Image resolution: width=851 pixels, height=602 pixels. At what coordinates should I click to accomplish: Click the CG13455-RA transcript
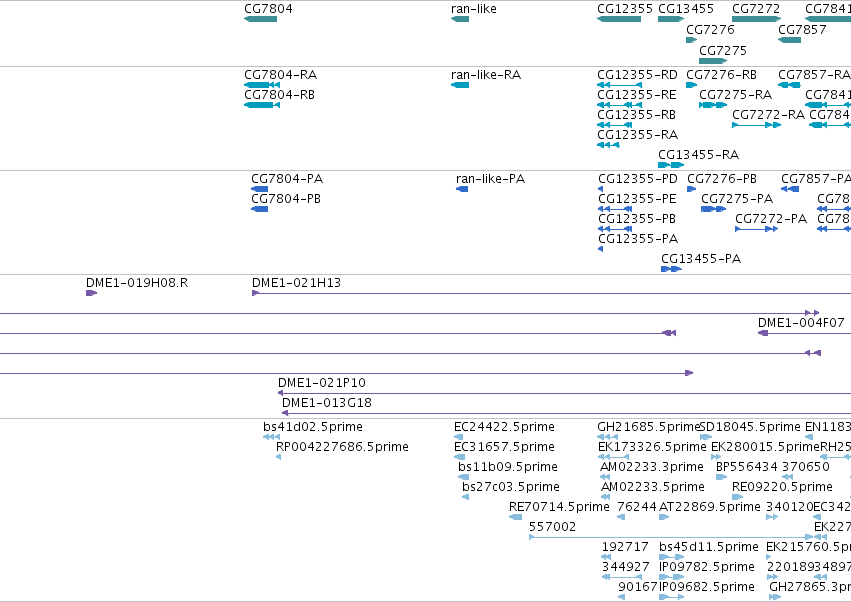(x=671, y=165)
